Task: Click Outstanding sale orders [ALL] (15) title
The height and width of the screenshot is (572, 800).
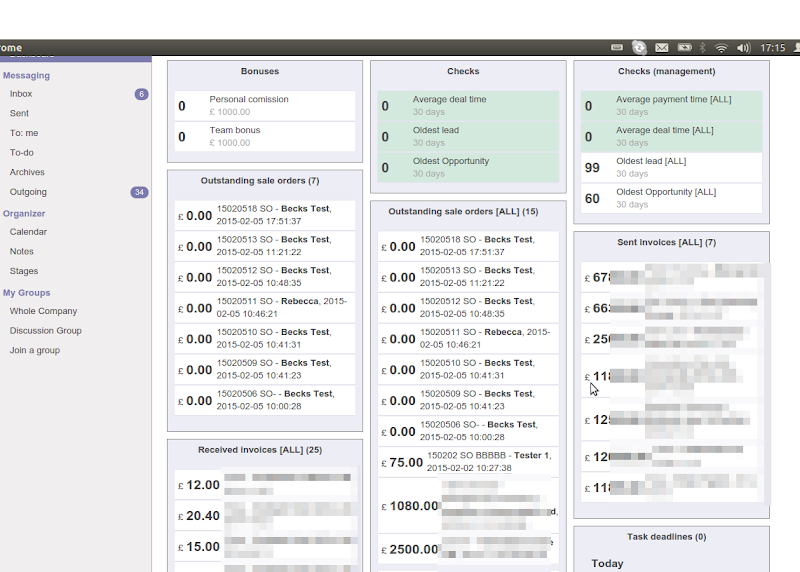Action: point(463,212)
